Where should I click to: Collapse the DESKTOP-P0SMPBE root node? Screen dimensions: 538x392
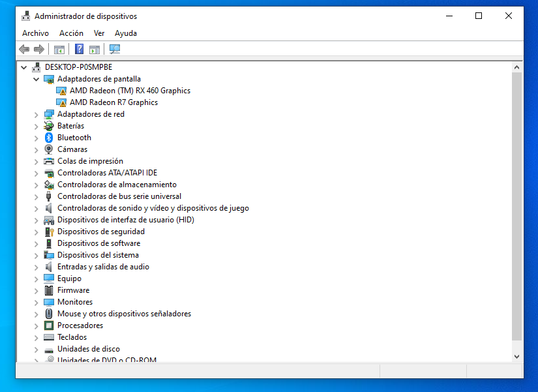tap(24, 67)
